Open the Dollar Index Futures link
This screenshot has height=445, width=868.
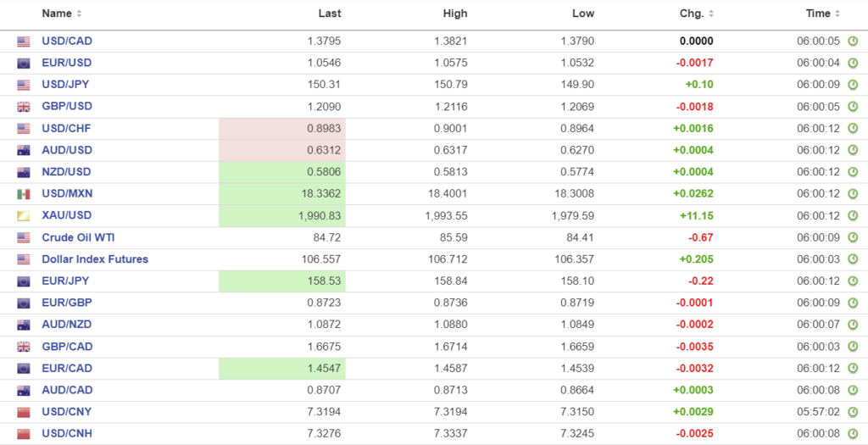click(x=95, y=259)
